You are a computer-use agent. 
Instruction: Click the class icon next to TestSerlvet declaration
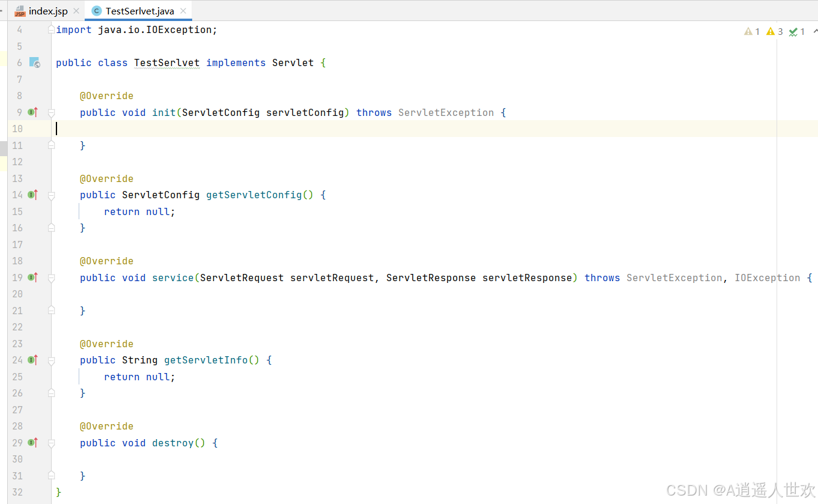click(x=34, y=62)
